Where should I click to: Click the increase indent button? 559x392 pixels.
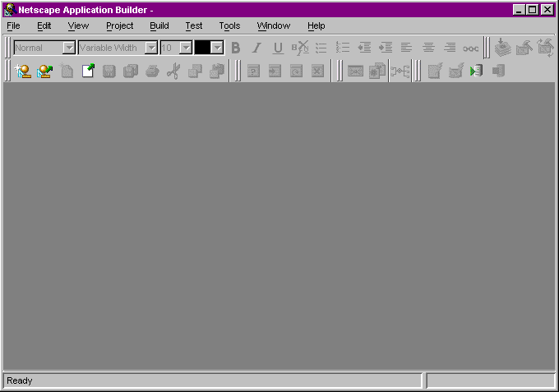[386, 48]
